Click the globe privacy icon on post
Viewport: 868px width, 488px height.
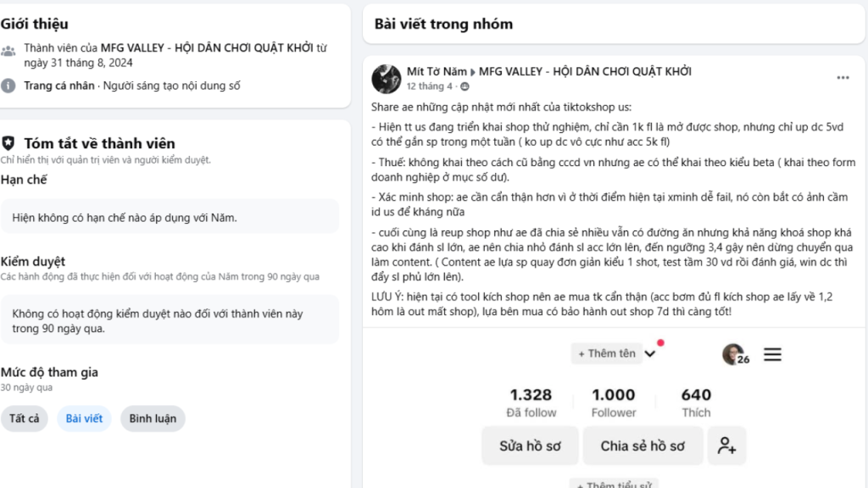coord(465,86)
